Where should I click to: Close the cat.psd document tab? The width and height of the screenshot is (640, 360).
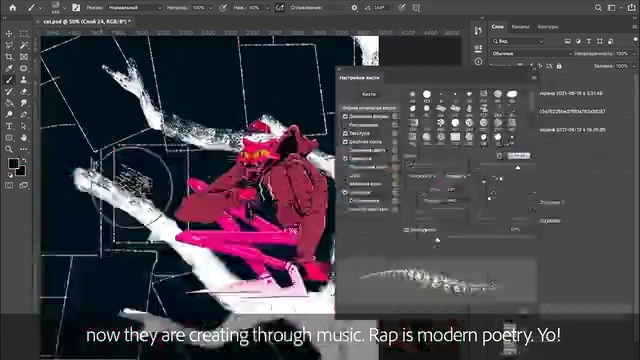point(38,22)
